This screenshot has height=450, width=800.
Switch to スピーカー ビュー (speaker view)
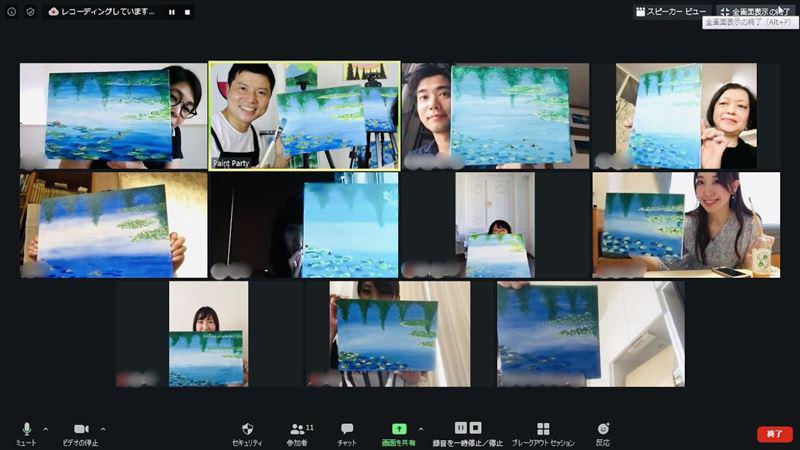(x=671, y=11)
